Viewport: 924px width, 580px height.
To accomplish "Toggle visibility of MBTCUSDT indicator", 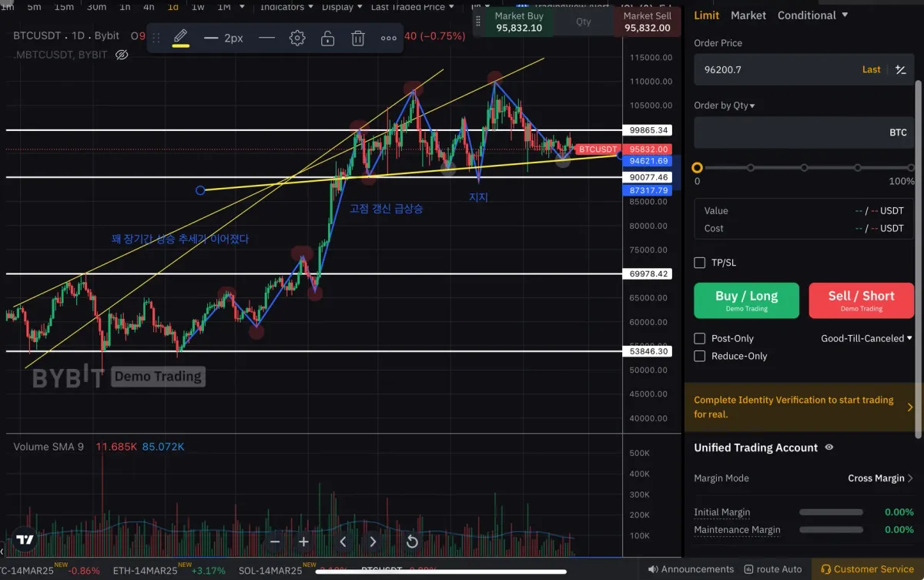I will tap(122, 55).
